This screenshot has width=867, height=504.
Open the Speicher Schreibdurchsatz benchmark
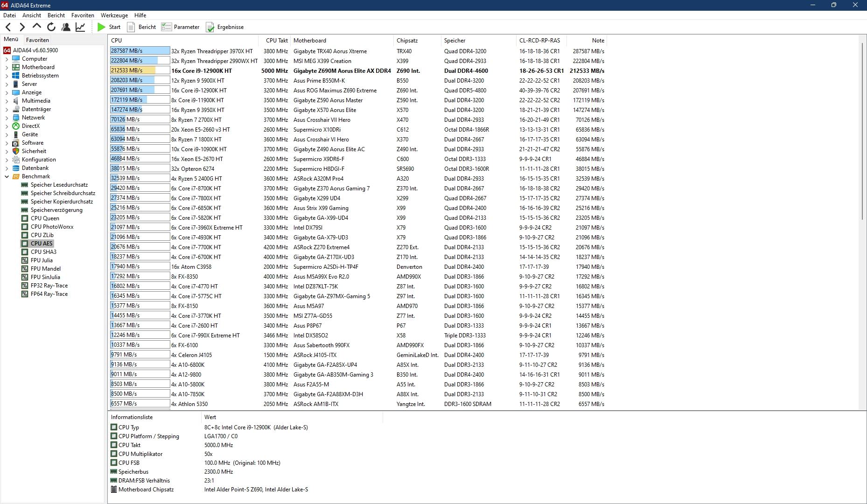point(63,193)
